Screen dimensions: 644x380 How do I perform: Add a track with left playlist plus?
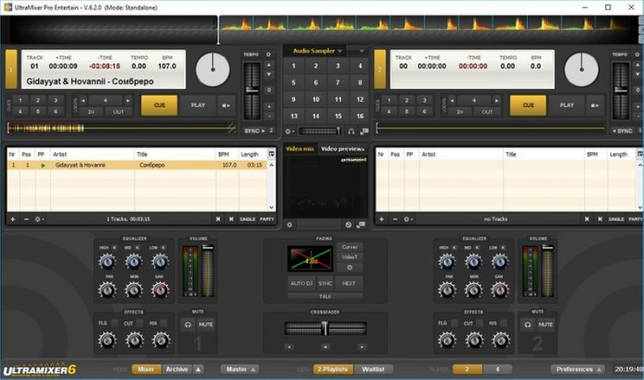pyautogui.click(x=13, y=219)
